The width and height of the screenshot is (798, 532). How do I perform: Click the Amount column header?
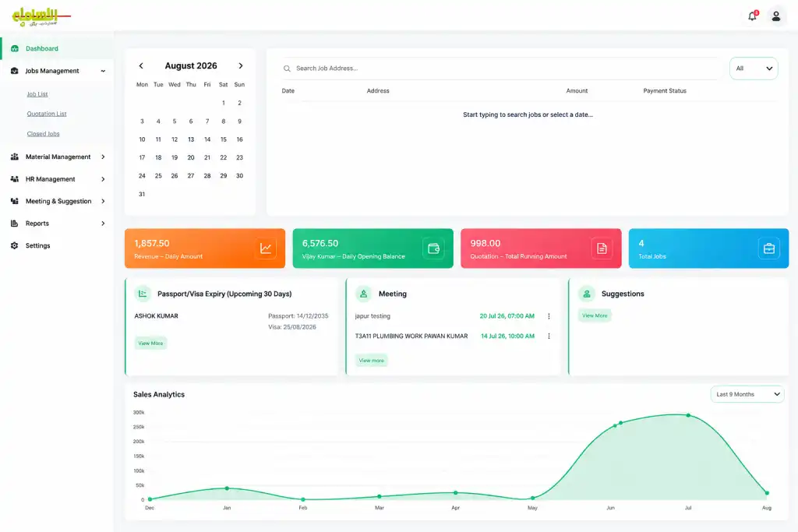(x=577, y=91)
